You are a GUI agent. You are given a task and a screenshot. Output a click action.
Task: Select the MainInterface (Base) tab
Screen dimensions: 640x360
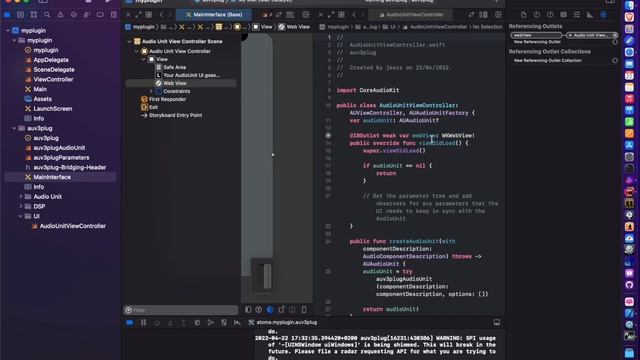pyautogui.click(x=214, y=15)
